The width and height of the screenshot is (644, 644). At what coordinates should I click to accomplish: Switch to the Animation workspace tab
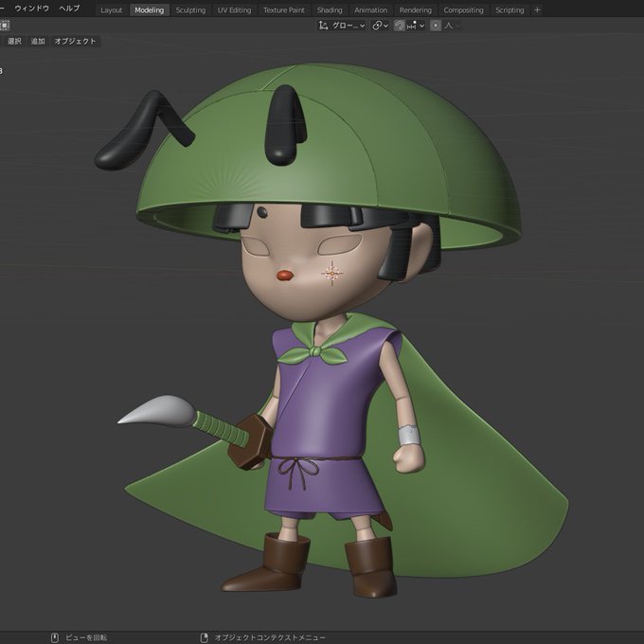click(370, 9)
